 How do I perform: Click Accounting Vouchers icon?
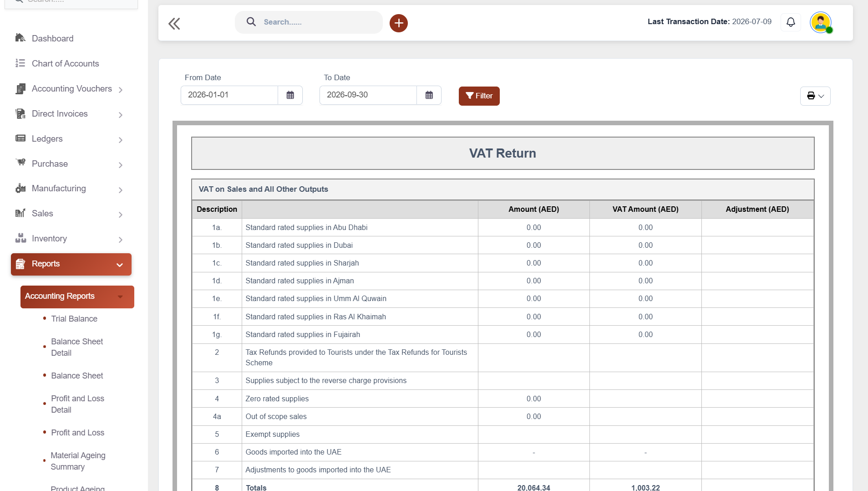20,89
